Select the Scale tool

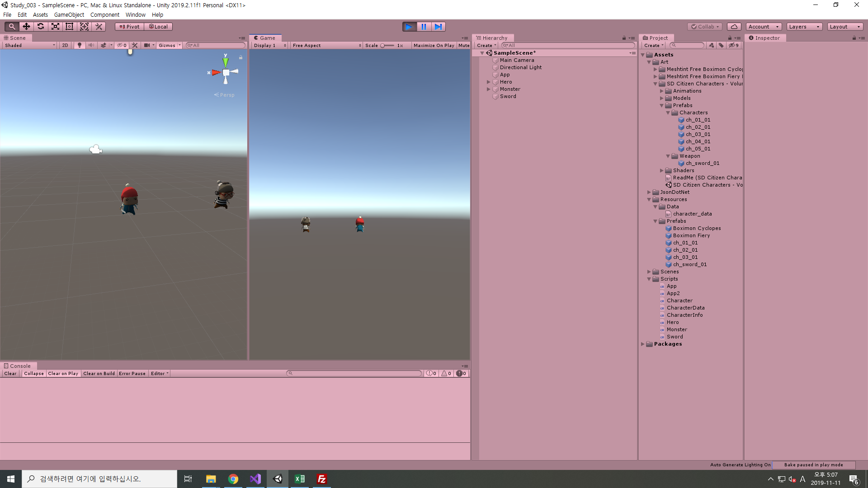(x=55, y=27)
